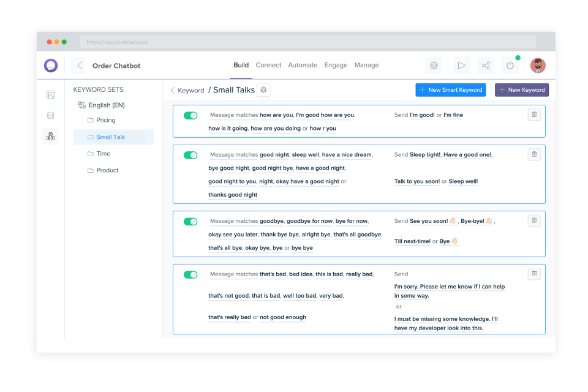Open the database/CMS sidebar icon
The width and height of the screenshot is (588, 392).
(50, 115)
